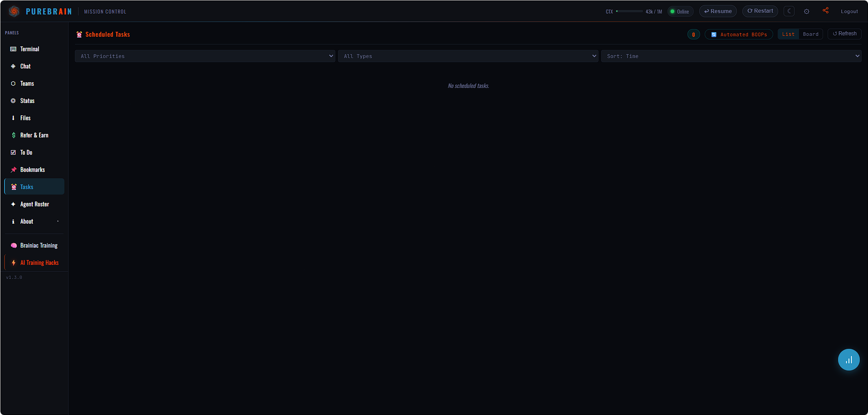Viewport: 868px width, 415px height.
Task: Switch to List view
Action: 788,34
